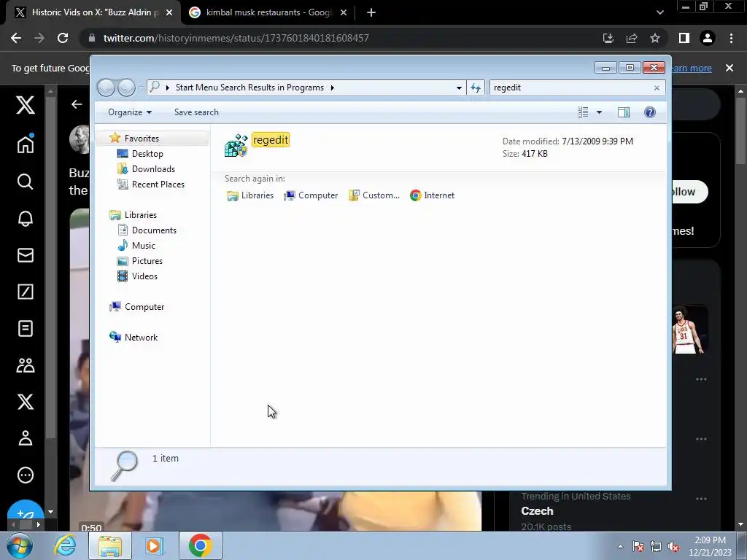Toggle the Explorer preview pane button
This screenshot has width=747, height=560.
[x=624, y=112]
